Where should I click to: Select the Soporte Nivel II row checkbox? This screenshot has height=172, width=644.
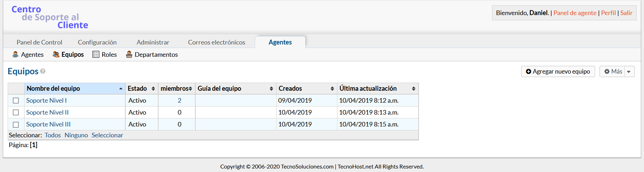pyautogui.click(x=16, y=112)
